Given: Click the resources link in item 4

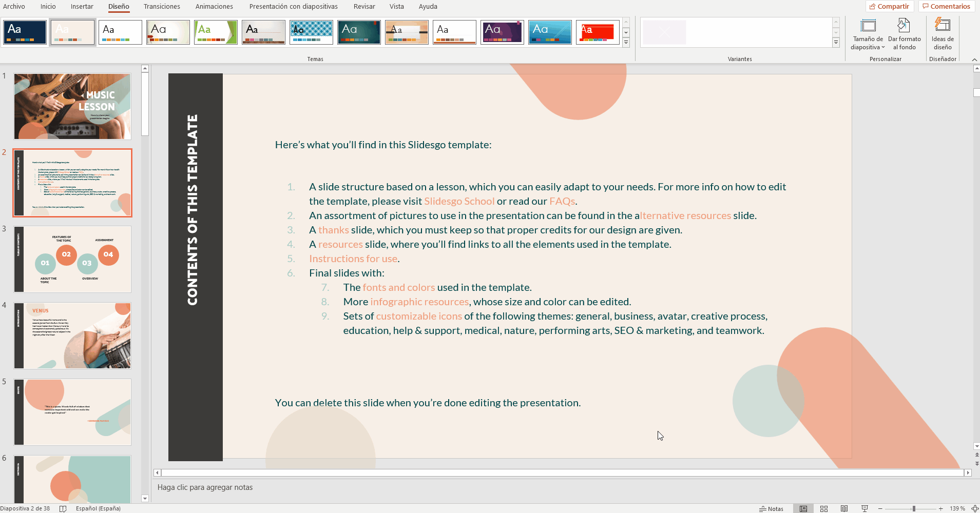Looking at the screenshot, I should (340, 244).
